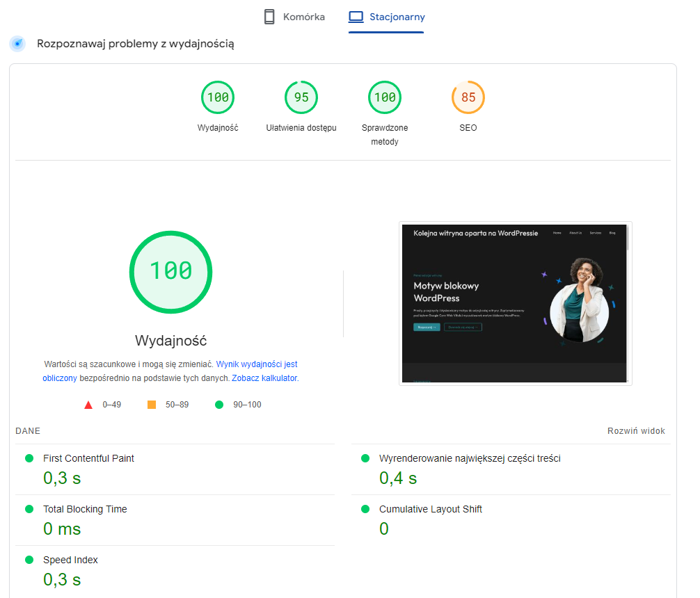Open the SEO score gauge showing 85
This screenshot has height=598, width=700.
468,97
